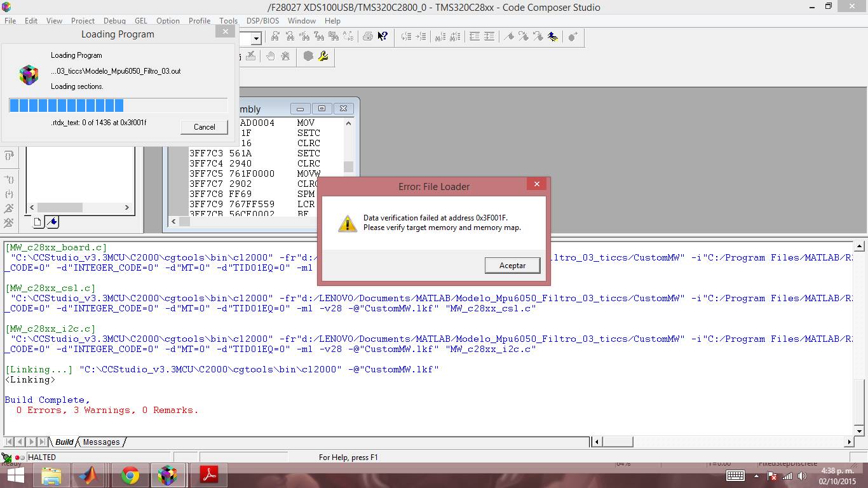Select the File View tab icon in project panel
The width and height of the screenshot is (868, 488).
tap(37, 222)
